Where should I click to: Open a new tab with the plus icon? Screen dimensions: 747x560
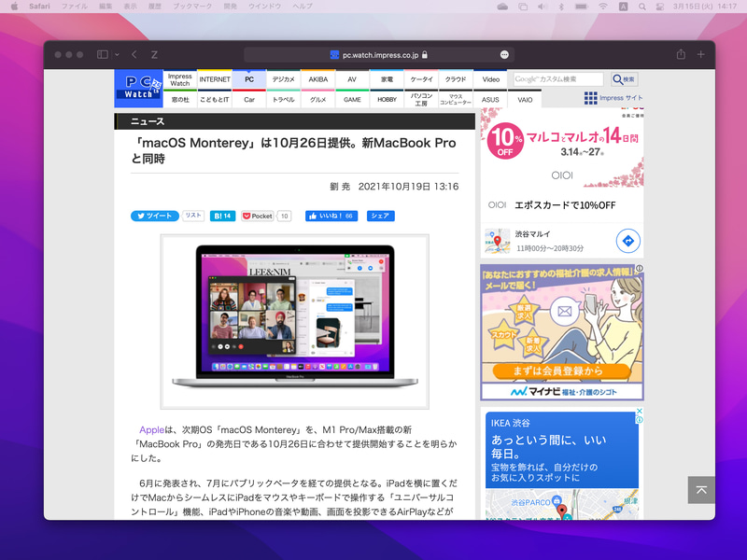(700, 55)
